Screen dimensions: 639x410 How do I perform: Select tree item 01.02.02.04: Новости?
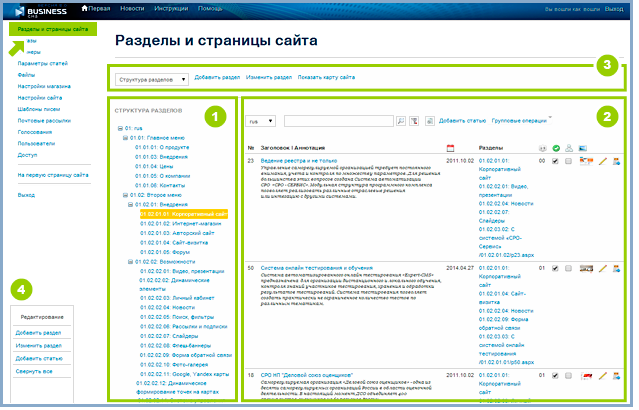169,310
